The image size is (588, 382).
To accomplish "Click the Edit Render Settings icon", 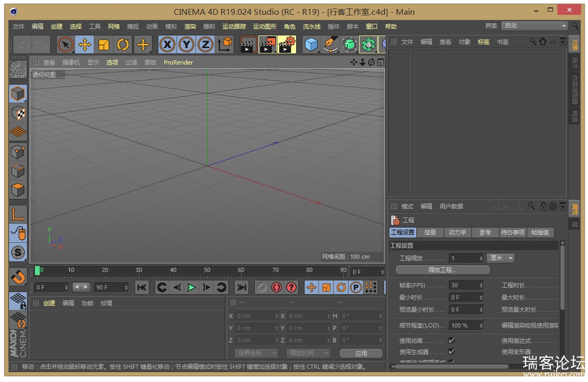I will pyautogui.click(x=287, y=44).
